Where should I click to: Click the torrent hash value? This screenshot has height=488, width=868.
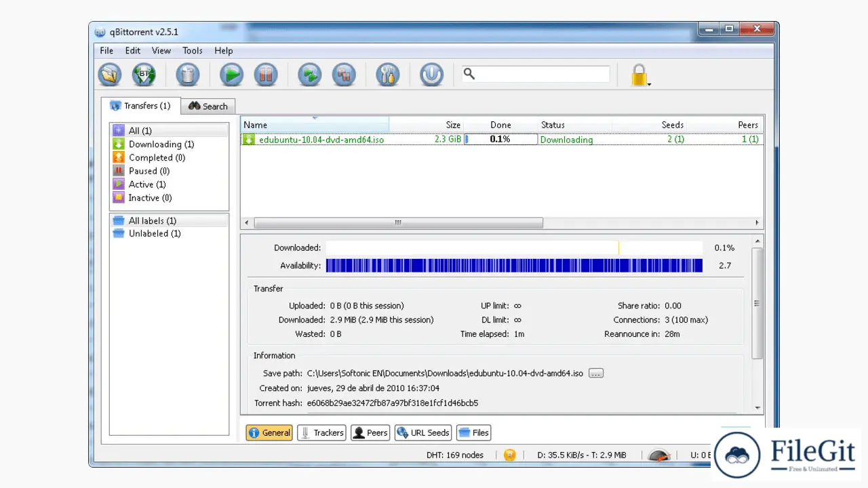[393, 403]
